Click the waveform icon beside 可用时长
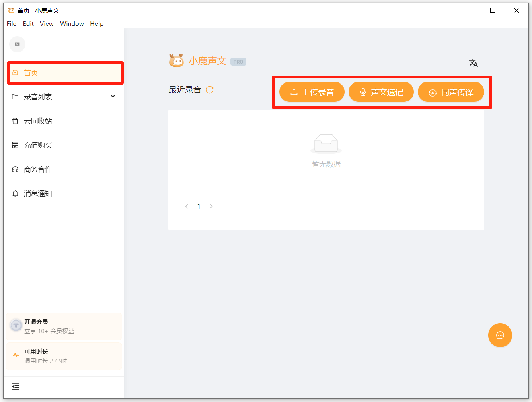 (x=16, y=355)
